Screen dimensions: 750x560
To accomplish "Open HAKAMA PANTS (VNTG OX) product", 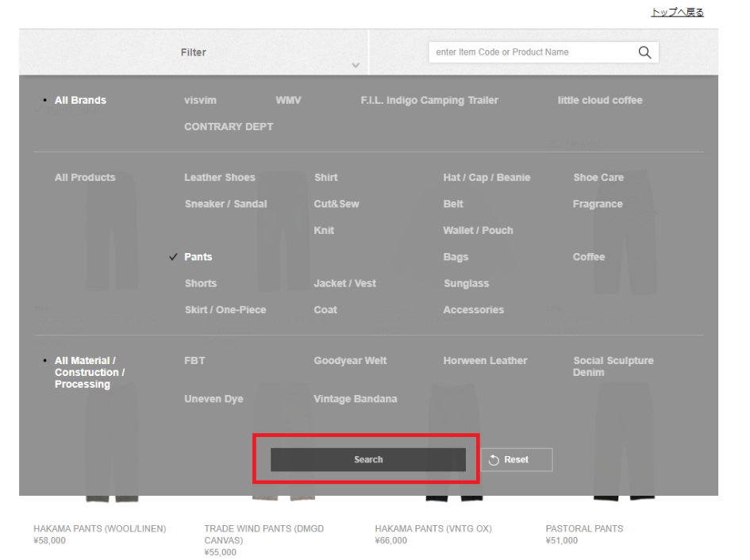I will 433,528.
